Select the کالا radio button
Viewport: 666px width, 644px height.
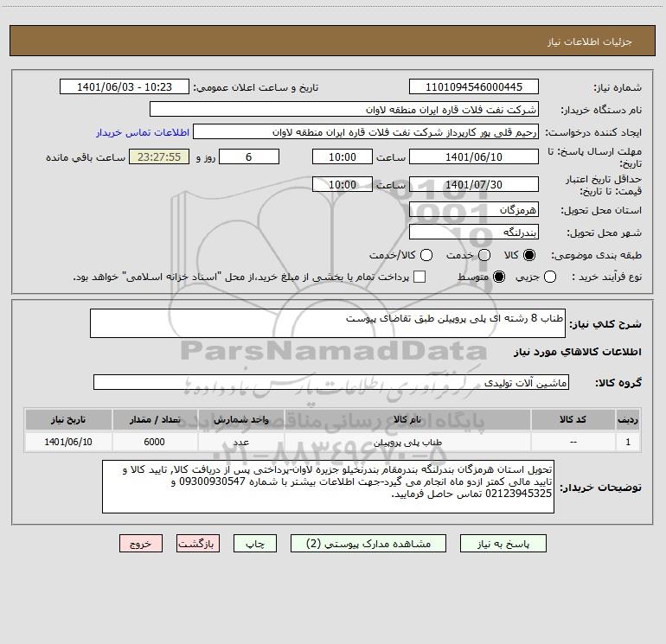(x=529, y=255)
